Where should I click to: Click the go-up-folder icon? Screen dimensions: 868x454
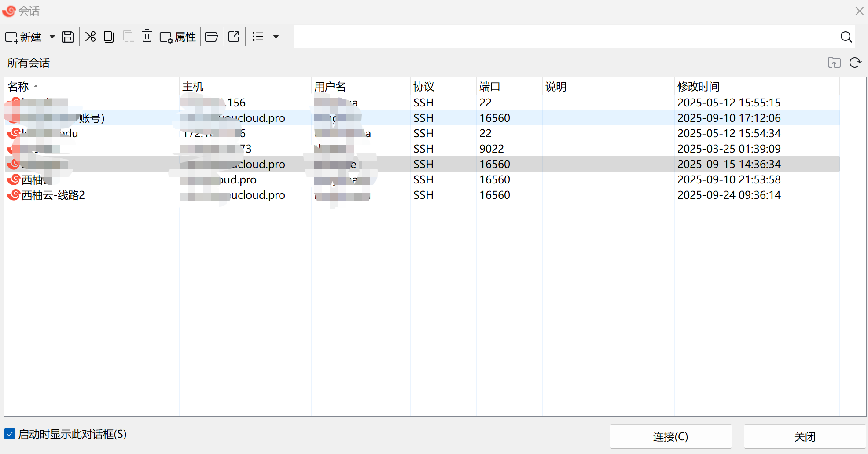tap(834, 62)
